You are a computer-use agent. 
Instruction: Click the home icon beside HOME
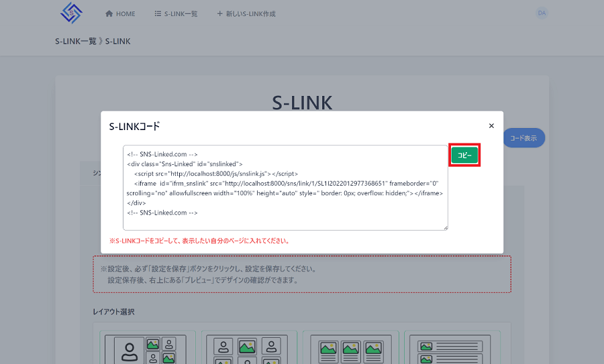(x=109, y=14)
